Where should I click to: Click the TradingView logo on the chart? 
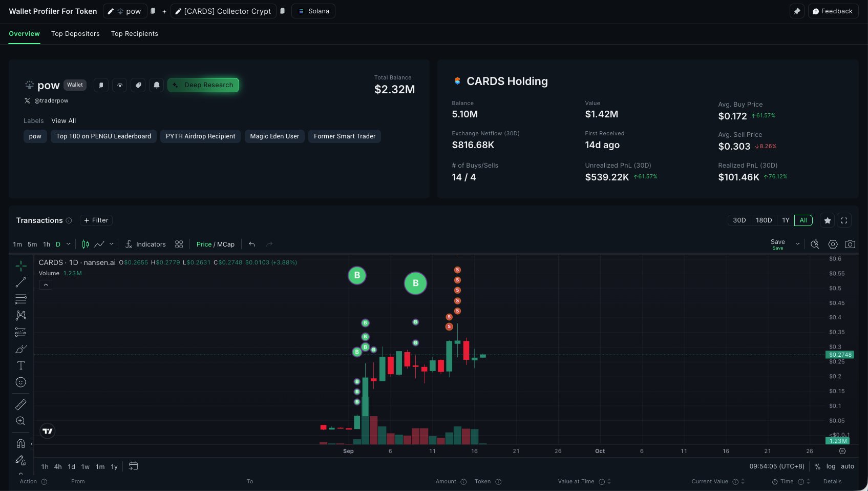point(47,431)
